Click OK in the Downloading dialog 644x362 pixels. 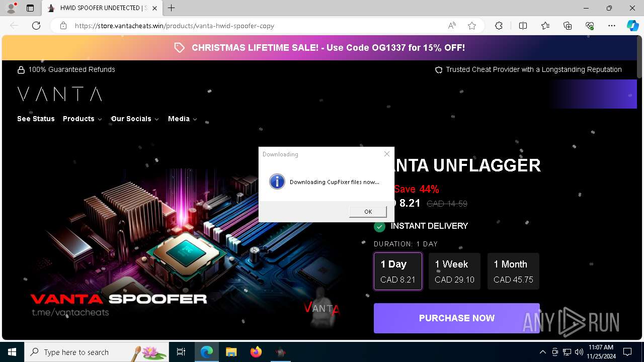point(368,212)
